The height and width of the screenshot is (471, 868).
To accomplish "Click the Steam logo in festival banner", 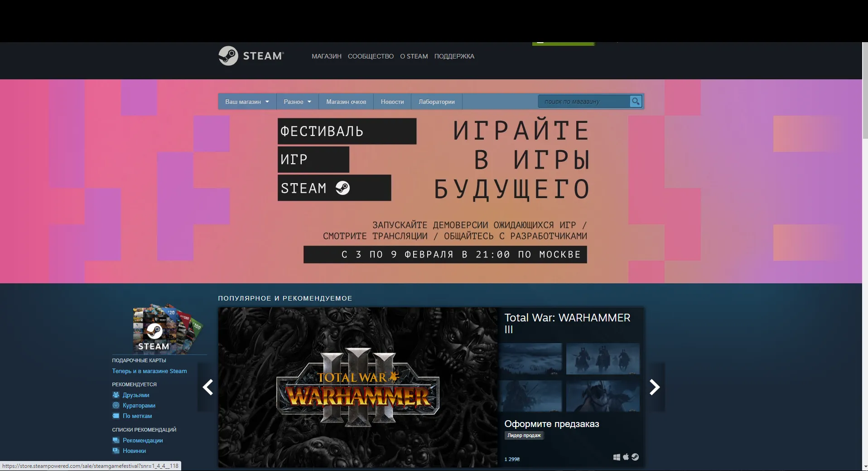I will pos(342,188).
